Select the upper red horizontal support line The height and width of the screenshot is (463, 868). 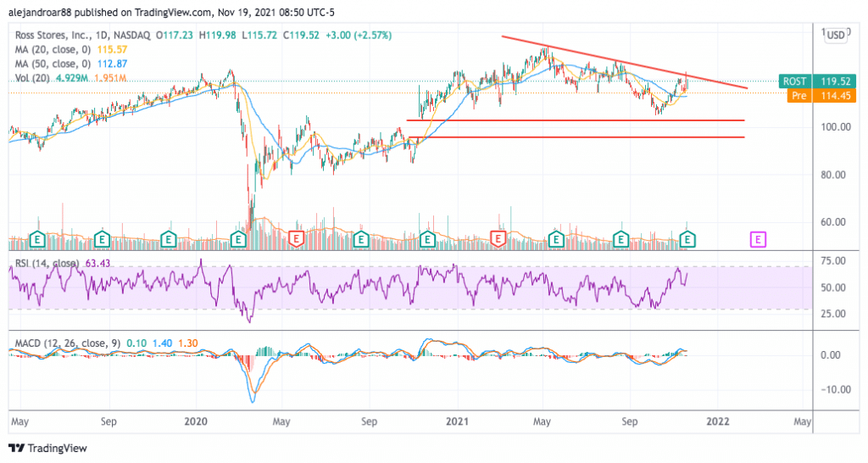pyautogui.click(x=576, y=120)
